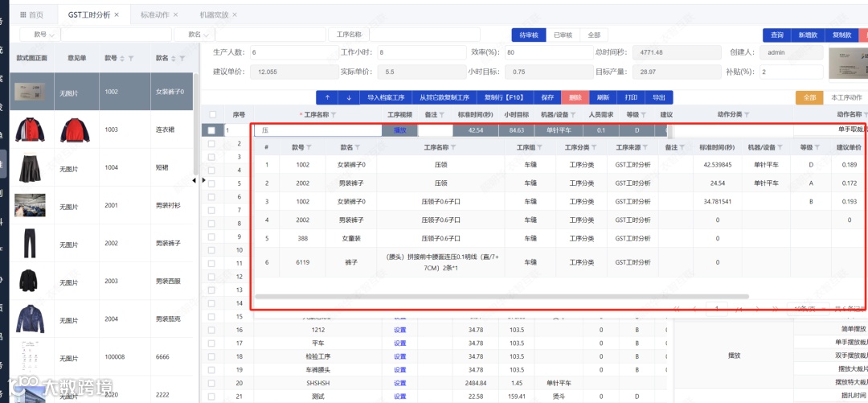
Task: Click the 补贴(%) input field
Action: [793, 72]
